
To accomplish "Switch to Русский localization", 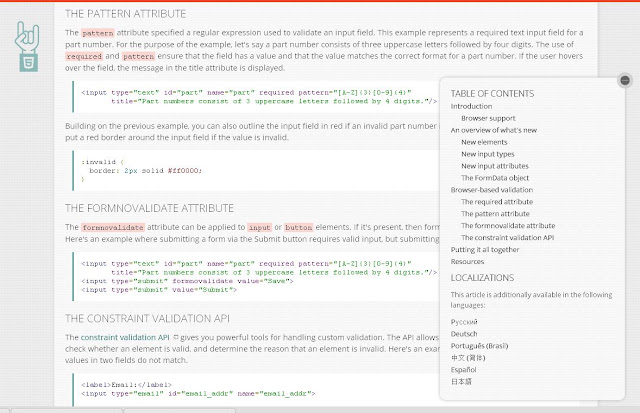I will coord(464,322).
